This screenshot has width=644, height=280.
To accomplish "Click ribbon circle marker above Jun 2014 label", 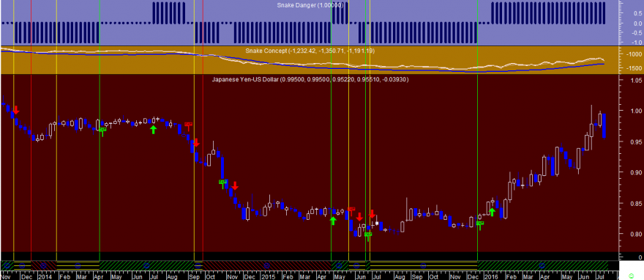I will pyautogui.click(x=146, y=265).
